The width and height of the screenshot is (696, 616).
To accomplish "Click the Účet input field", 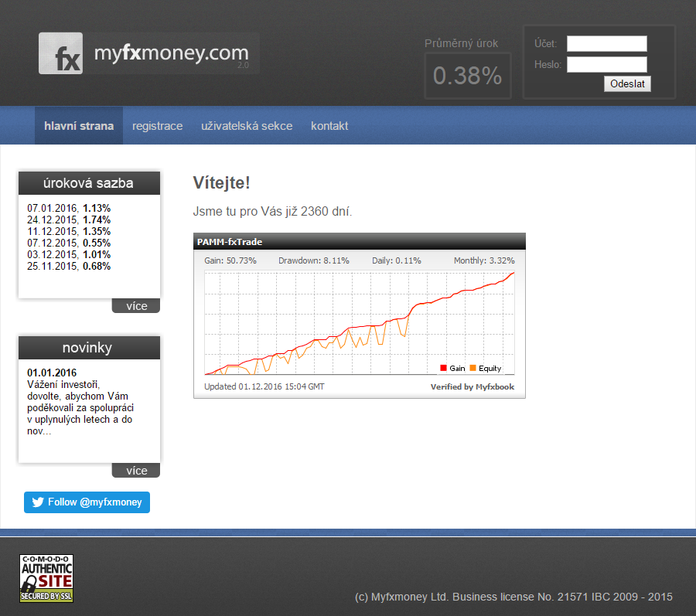I will [x=607, y=43].
